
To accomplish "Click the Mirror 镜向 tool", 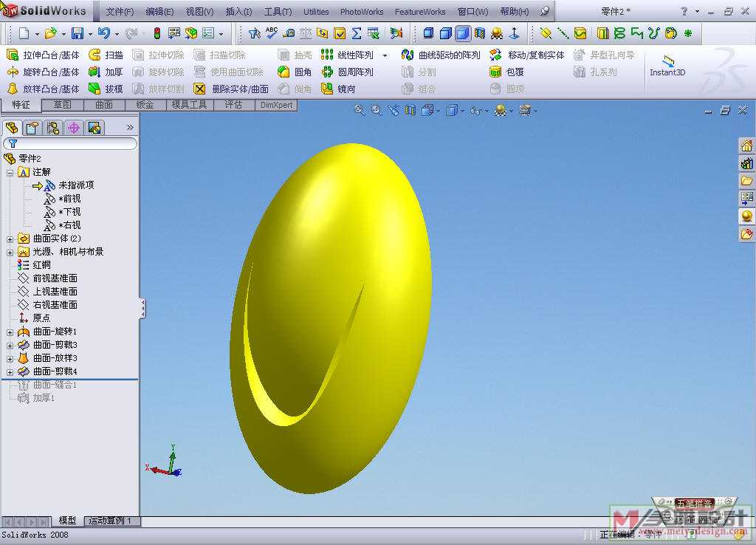I will [338, 89].
